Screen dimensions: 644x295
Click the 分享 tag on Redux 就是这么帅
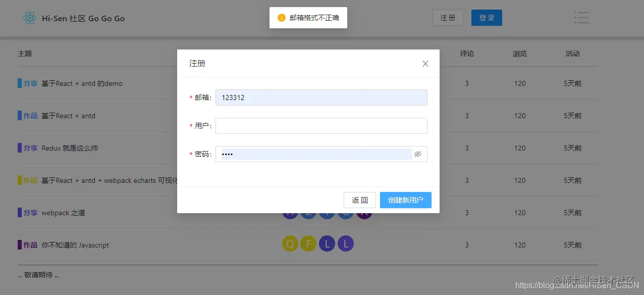point(28,148)
